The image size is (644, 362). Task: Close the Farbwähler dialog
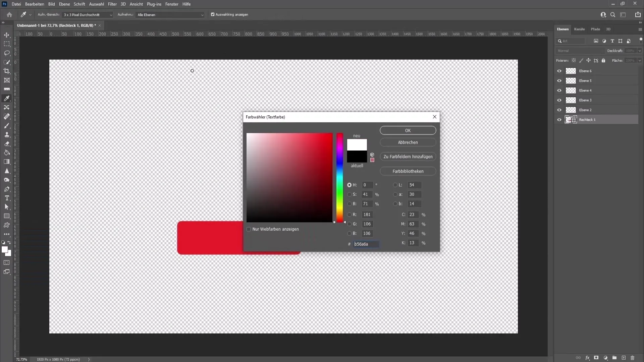(435, 117)
